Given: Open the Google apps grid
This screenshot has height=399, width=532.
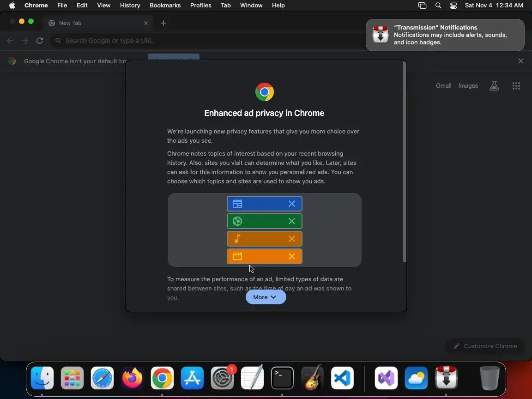Looking at the screenshot, I should point(516,86).
